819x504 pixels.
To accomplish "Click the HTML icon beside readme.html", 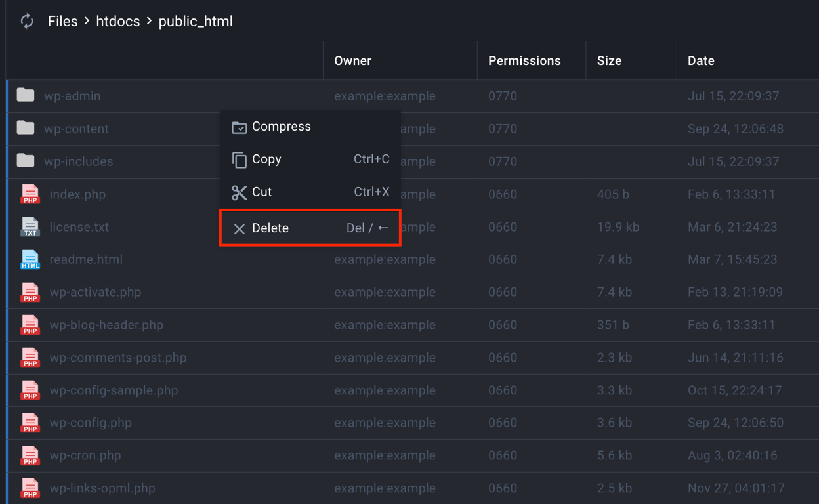I will tap(30, 259).
